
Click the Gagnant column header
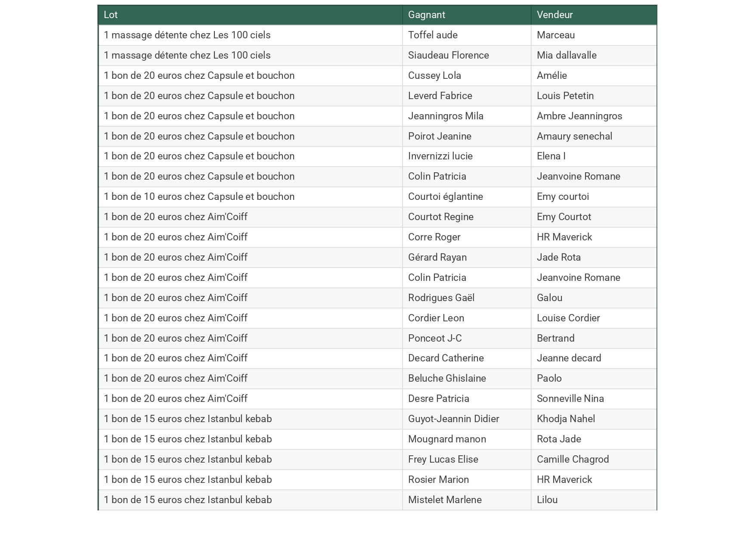tap(426, 15)
